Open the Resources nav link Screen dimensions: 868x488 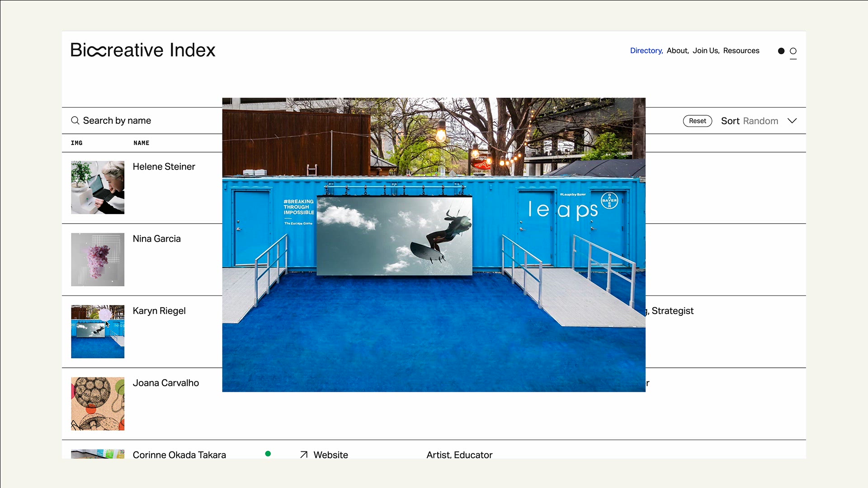click(741, 51)
